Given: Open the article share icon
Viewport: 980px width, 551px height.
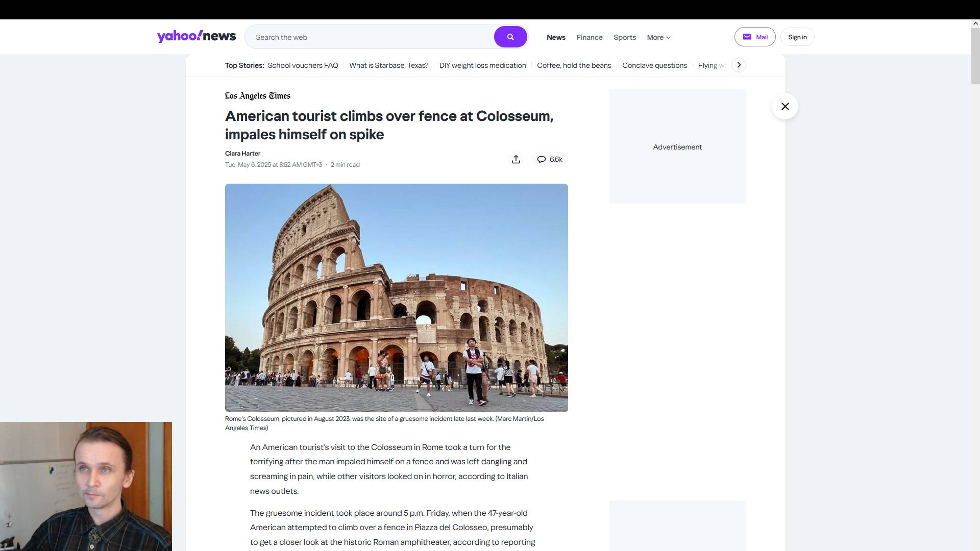Looking at the screenshot, I should point(516,159).
